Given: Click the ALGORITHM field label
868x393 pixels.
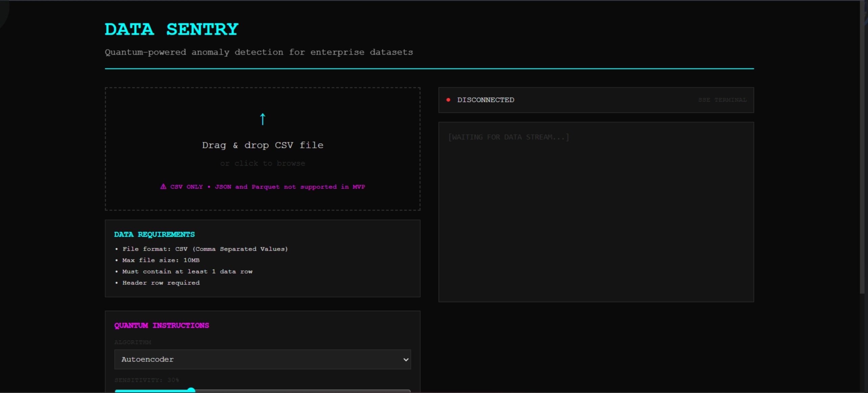Looking at the screenshot, I should (x=132, y=342).
